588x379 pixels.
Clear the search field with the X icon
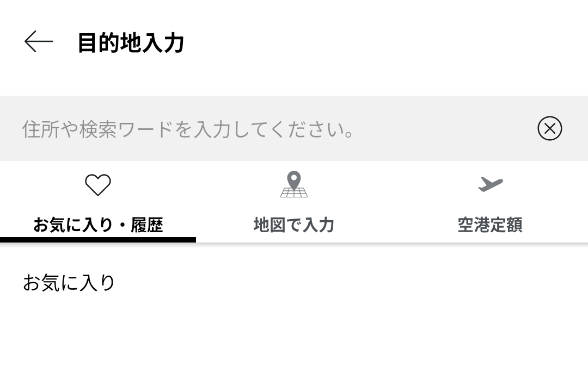[549, 129]
